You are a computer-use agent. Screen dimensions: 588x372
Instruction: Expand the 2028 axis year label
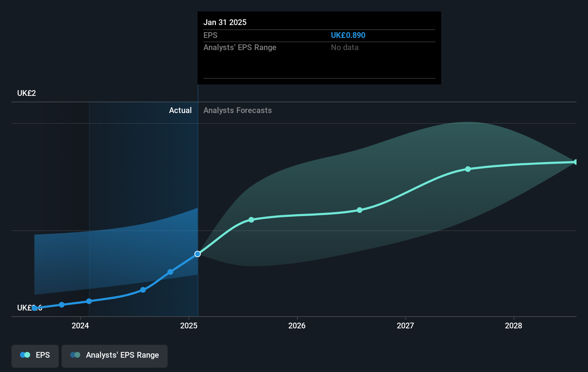514,326
